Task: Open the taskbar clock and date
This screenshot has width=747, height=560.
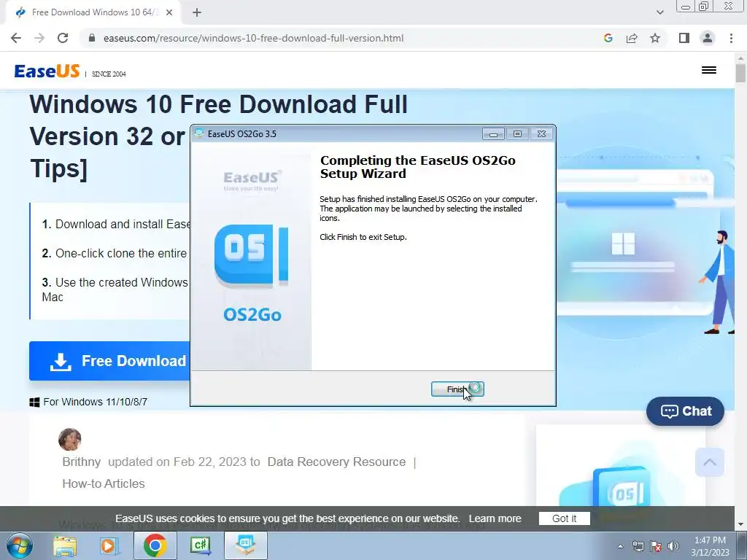Action: [710, 546]
